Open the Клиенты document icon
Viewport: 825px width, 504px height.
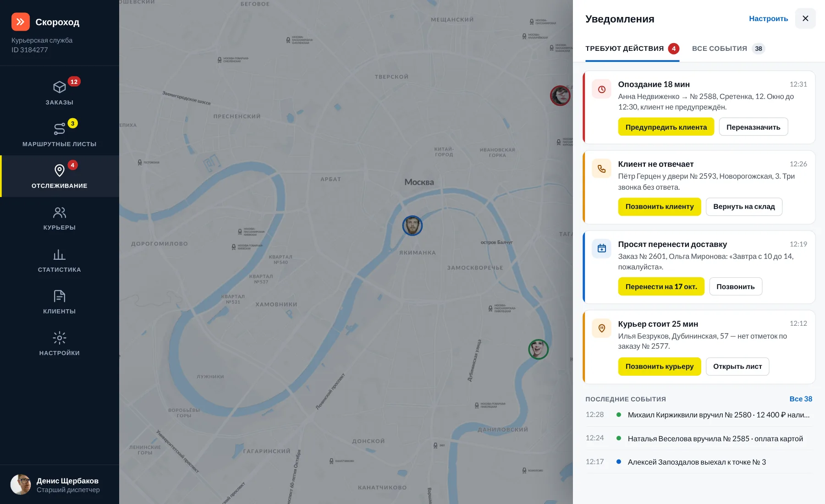(x=60, y=296)
